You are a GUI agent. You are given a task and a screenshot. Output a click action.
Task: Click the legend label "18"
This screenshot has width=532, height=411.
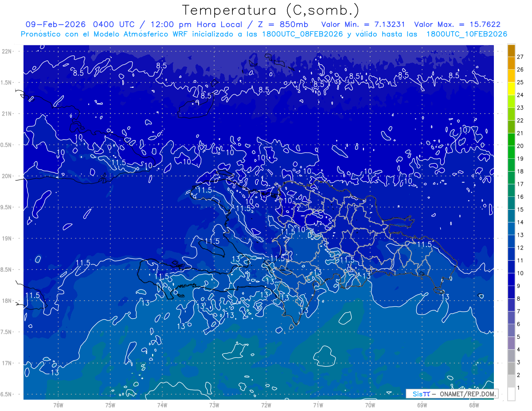point(520,172)
